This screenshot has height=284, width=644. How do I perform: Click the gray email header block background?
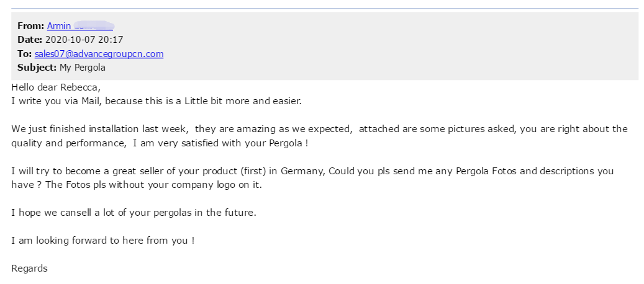point(324,46)
